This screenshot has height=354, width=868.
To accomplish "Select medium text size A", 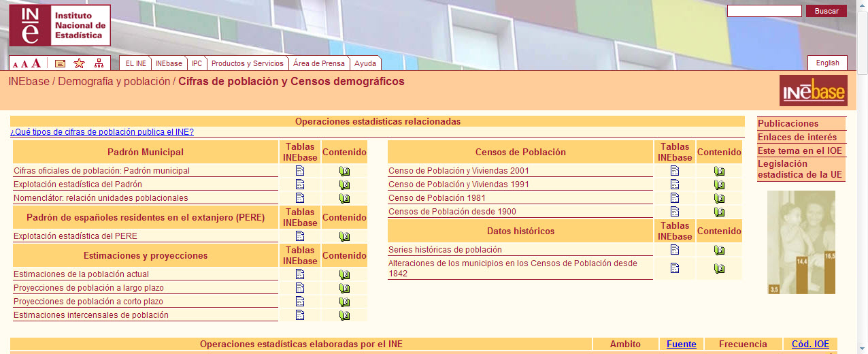I will click(24, 64).
